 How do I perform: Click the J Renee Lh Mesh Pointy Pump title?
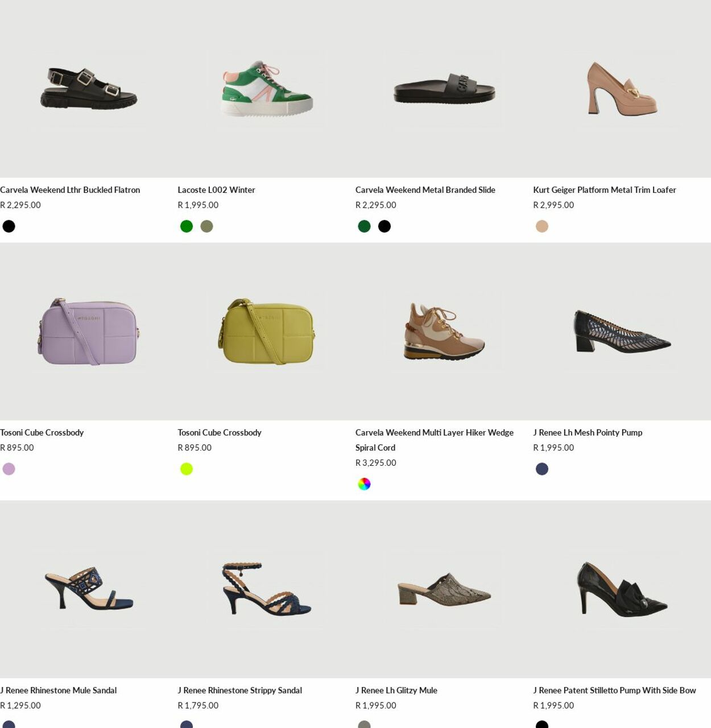click(588, 433)
